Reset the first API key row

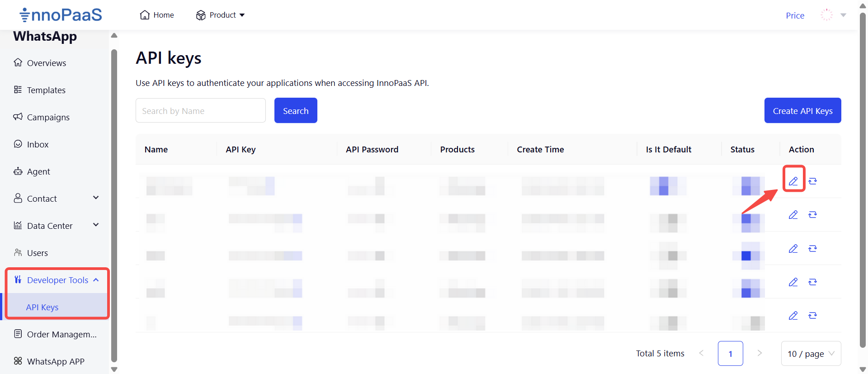[x=812, y=181]
